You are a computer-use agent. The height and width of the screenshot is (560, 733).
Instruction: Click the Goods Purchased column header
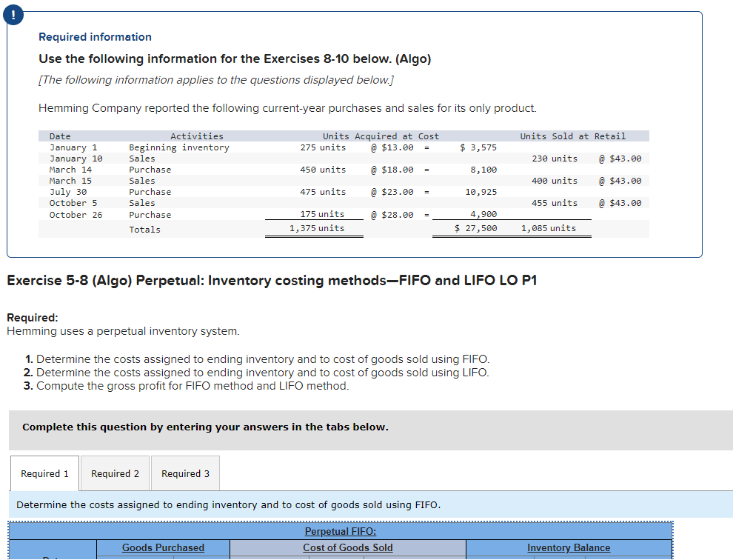[x=163, y=547]
